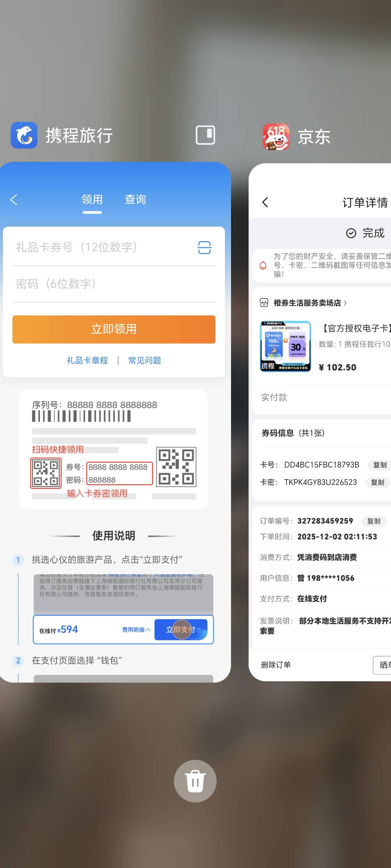The image size is (391, 868).
Task: Tap the split-screen icon beside 携程旅行
Action: [205, 135]
